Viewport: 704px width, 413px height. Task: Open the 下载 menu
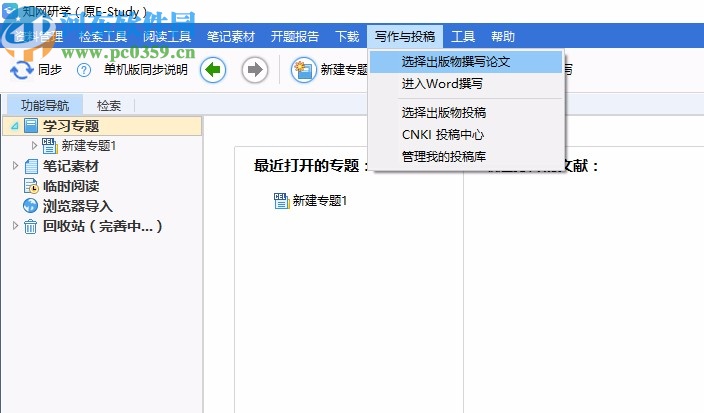point(347,36)
